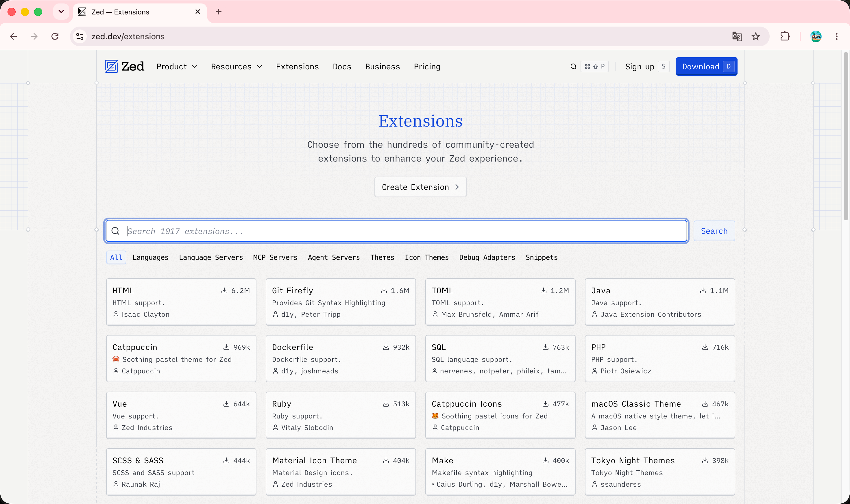Go forward with the browser arrow

[x=34, y=36]
